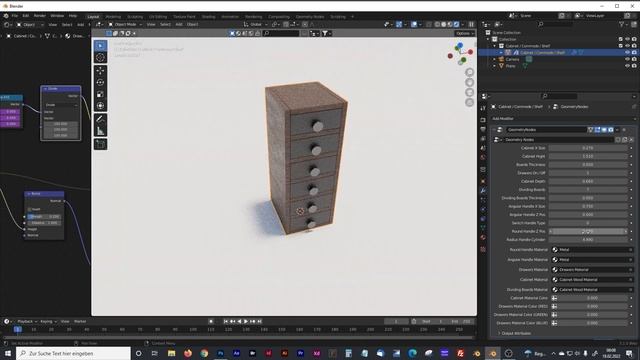This screenshot has width=640, height=360.
Task: Click the Strength slider on Bump node
Action: 45,217
